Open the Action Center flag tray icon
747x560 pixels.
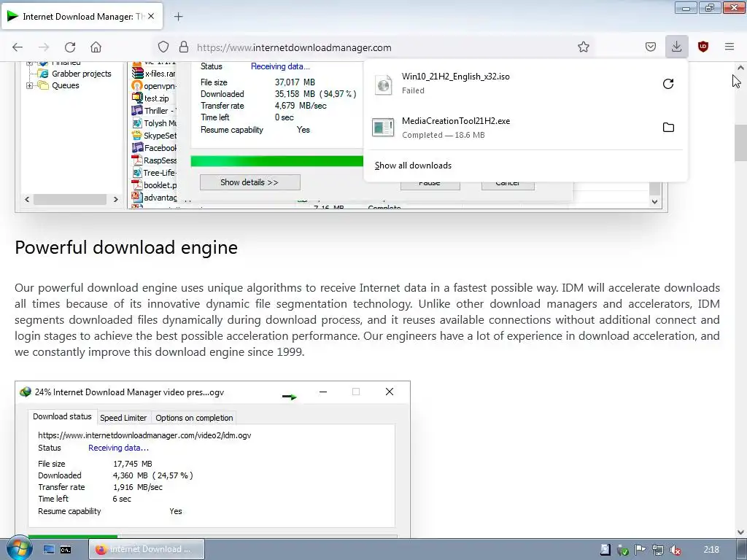click(x=640, y=550)
